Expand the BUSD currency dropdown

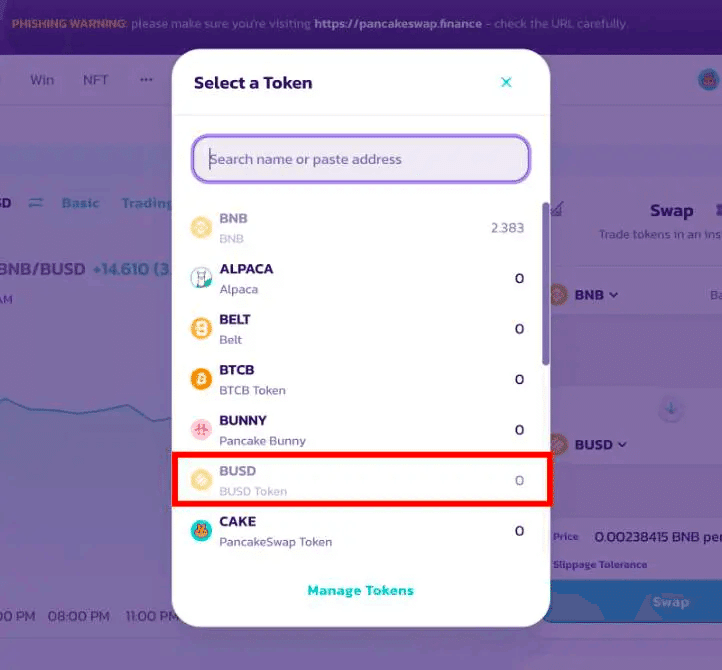coord(600,445)
